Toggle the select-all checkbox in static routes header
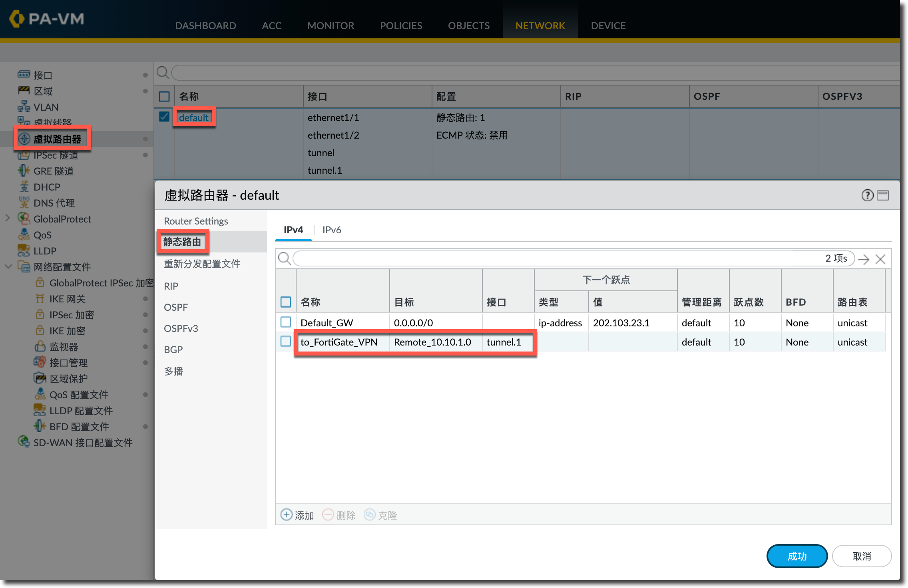The height and width of the screenshot is (588, 908). coord(286,302)
